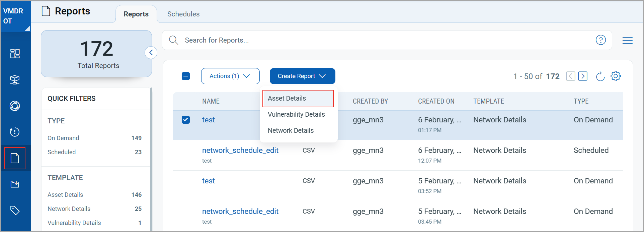Switch to the Schedules tab
Viewport: 644px width, 232px height.
(183, 14)
